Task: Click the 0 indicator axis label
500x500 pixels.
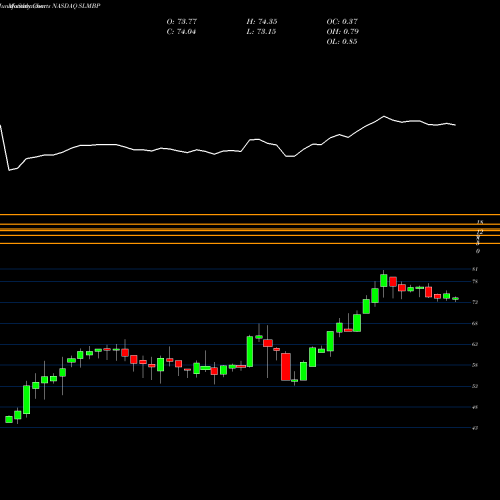Action: point(478,251)
